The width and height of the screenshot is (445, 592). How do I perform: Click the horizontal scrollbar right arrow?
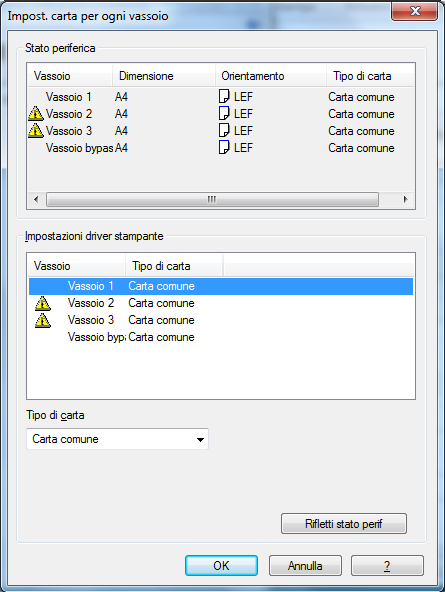click(406, 199)
